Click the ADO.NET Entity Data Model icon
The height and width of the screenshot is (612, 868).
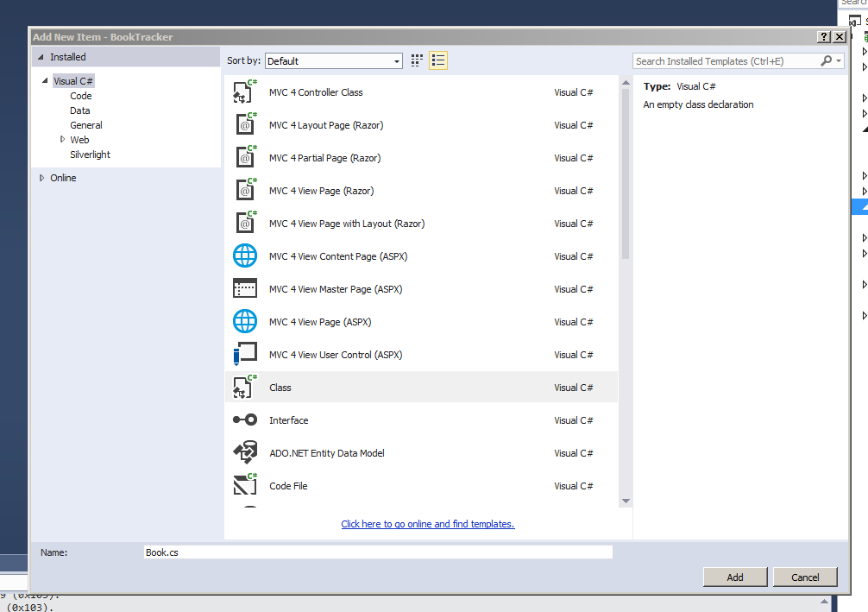[245, 452]
